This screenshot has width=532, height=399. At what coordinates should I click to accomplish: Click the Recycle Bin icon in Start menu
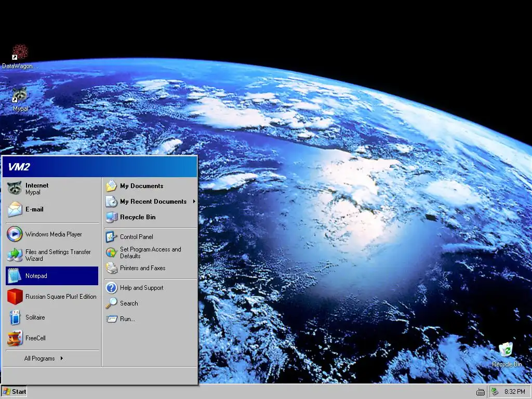click(111, 217)
